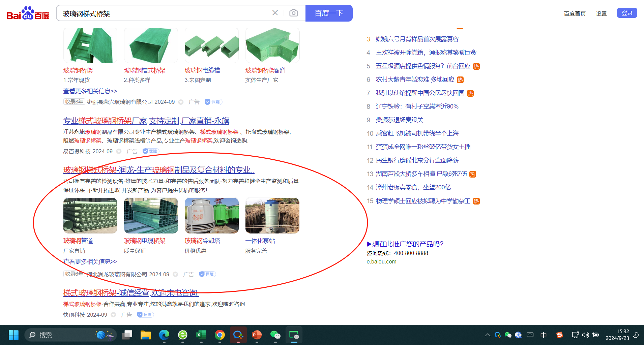The width and height of the screenshot is (644, 345).
Task: Open the 玻璃钢槽式桥架 product link
Action: (145, 70)
